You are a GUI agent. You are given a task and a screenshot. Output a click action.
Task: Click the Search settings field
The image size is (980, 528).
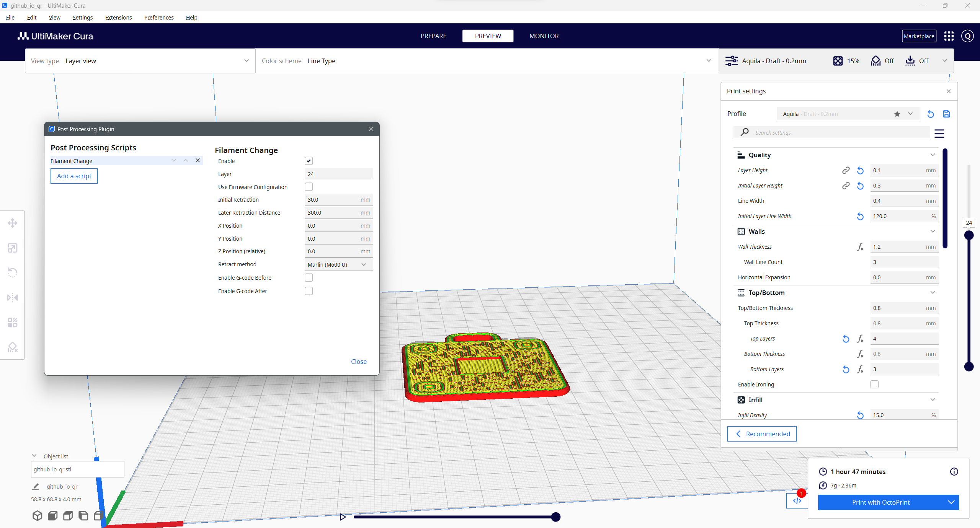[831, 132]
